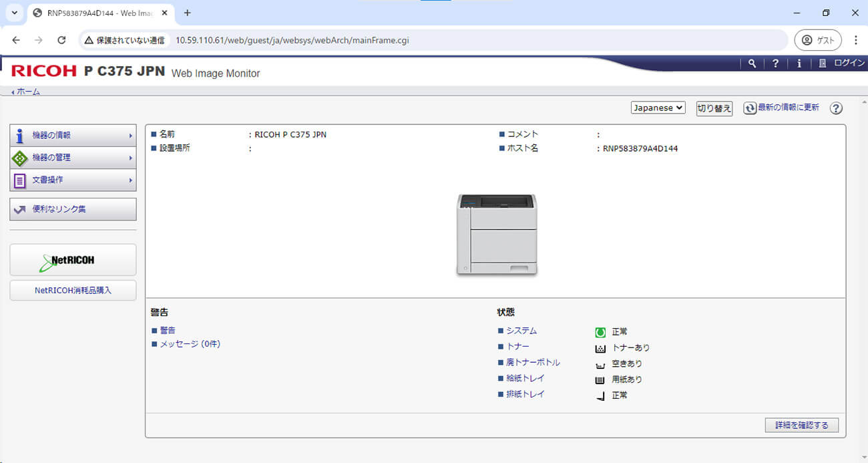Click the info icon in header bar
This screenshot has height=463, width=868.
pyautogui.click(x=799, y=63)
